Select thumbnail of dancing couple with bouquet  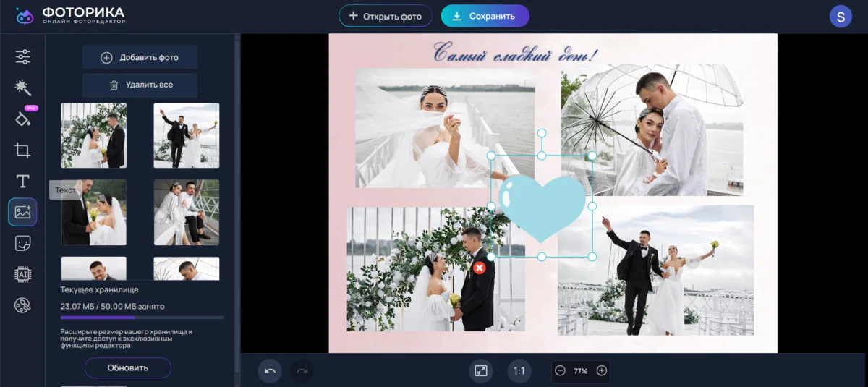click(187, 136)
